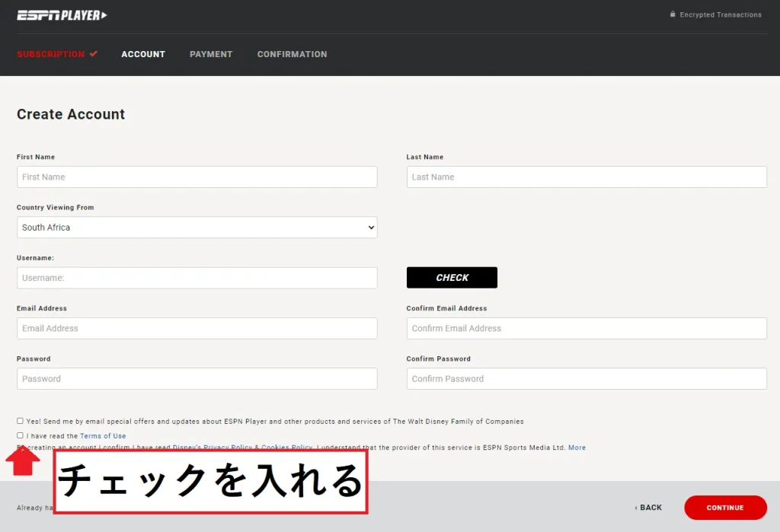
Task: Click the Encrypted Transactions lock icon
Action: [x=673, y=14]
